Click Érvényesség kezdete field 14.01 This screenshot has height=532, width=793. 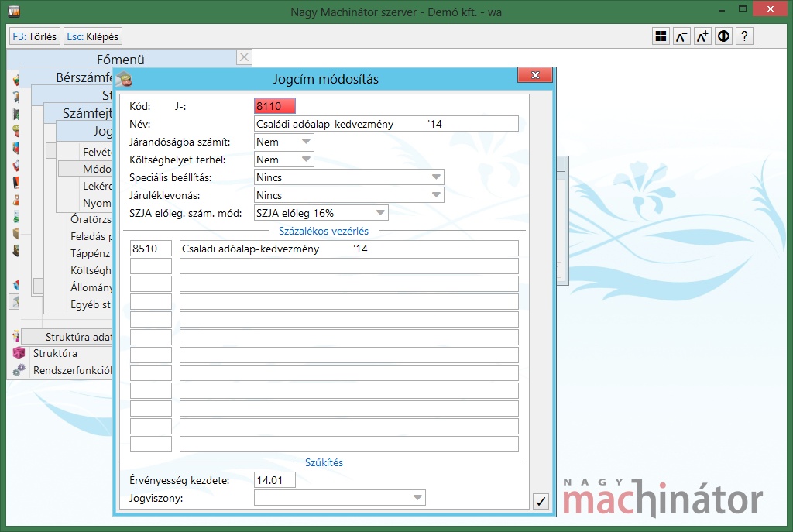click(x=275, y=480)
